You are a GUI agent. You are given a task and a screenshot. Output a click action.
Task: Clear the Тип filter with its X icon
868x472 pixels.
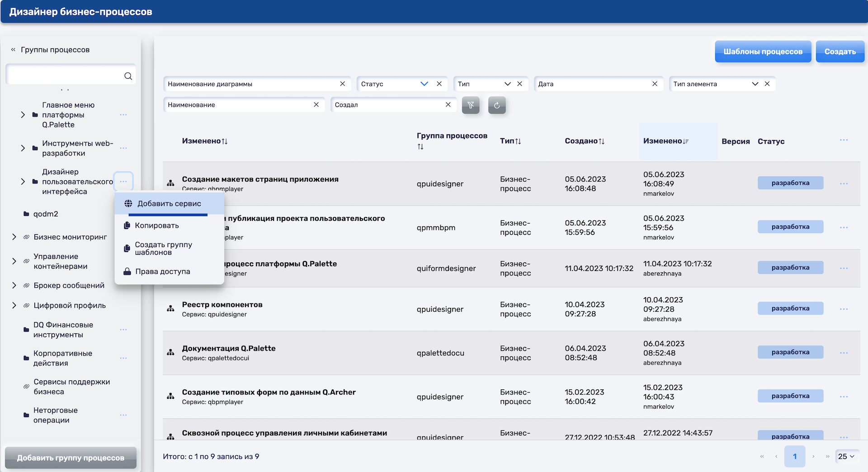[519, 84]
